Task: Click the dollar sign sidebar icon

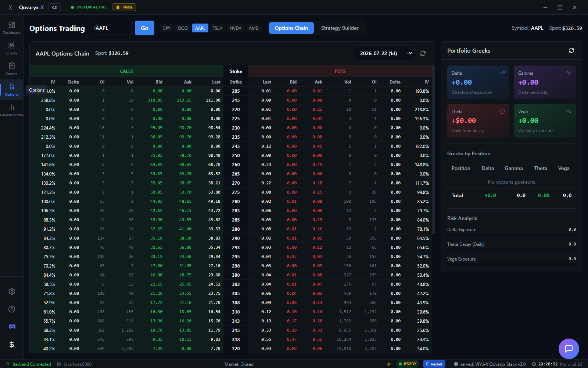Action: pos(12,344)
